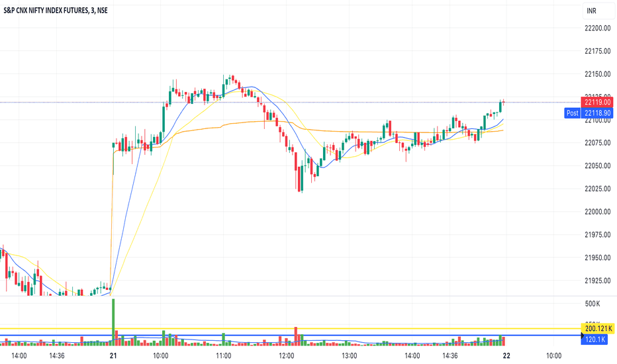
Task: Click the first 14:36 time axis label
Action: (57, 356)
